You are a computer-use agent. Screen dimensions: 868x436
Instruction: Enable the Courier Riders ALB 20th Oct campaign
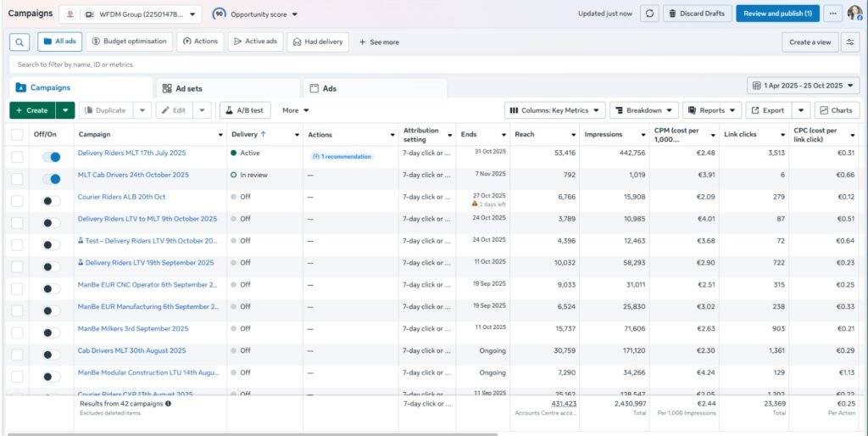52,200
